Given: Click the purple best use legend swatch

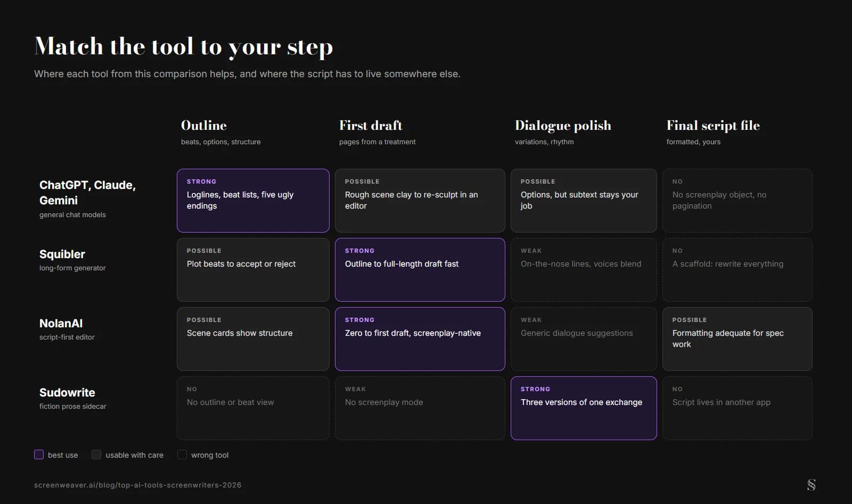Looking at the screenshot, I should (x=39, y=455).
